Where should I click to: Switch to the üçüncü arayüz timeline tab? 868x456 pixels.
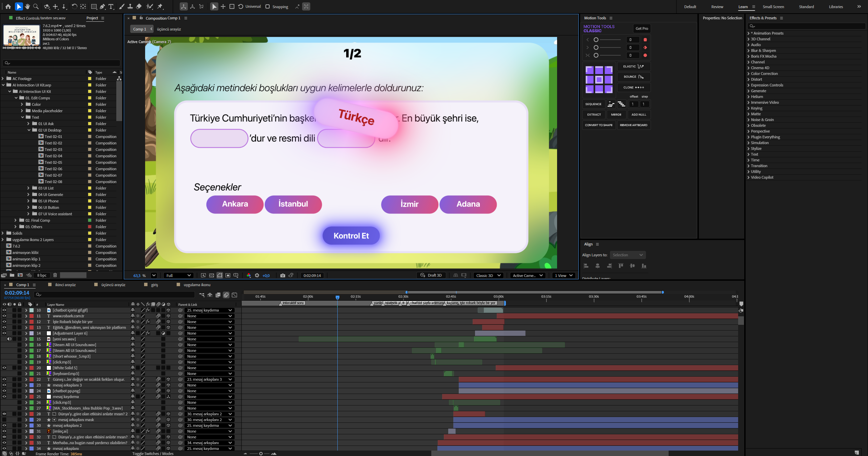113,285
